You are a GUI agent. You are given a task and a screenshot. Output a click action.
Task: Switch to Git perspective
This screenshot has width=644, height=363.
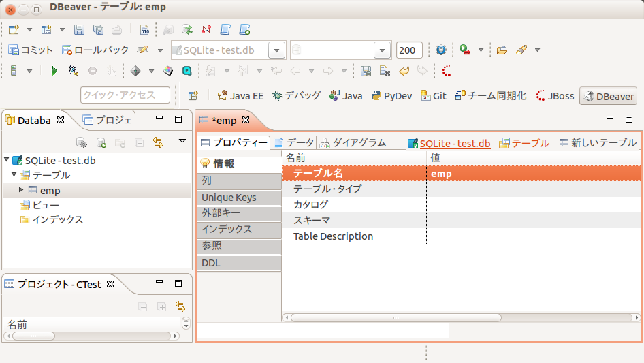433,96
